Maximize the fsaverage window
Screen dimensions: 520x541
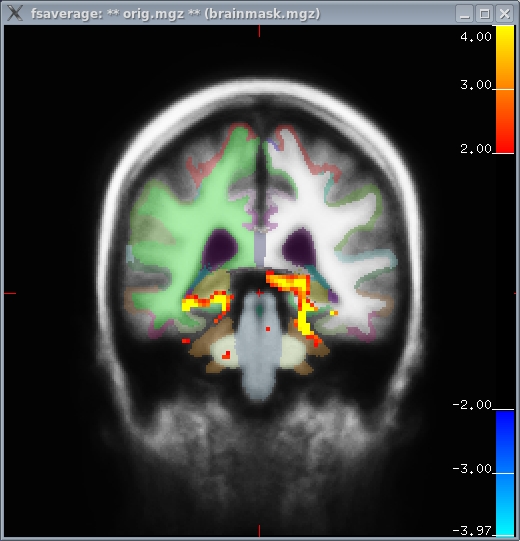click(484, 14)
